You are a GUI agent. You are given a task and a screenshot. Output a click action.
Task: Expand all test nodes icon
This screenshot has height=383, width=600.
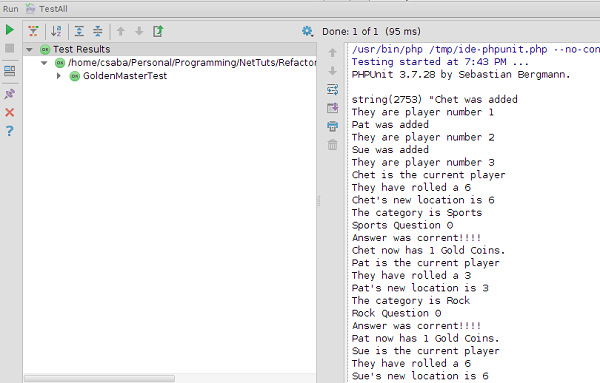[79, 31]
